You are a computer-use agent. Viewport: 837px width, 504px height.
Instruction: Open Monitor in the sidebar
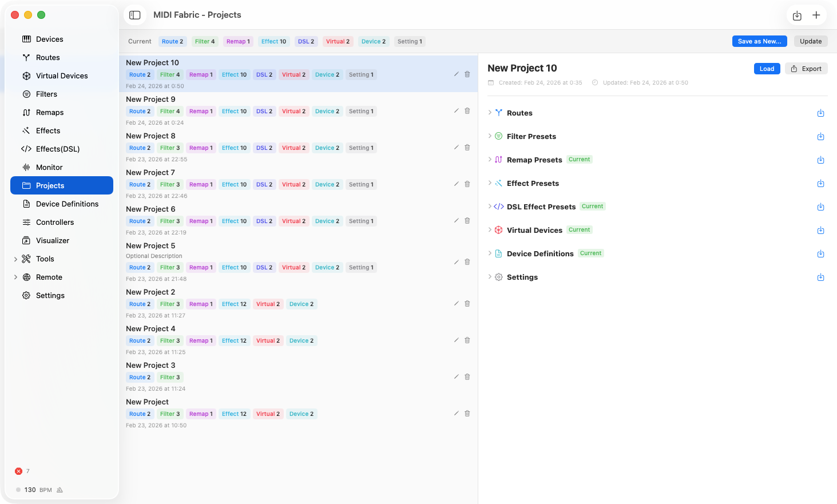(x=62, y=167)
